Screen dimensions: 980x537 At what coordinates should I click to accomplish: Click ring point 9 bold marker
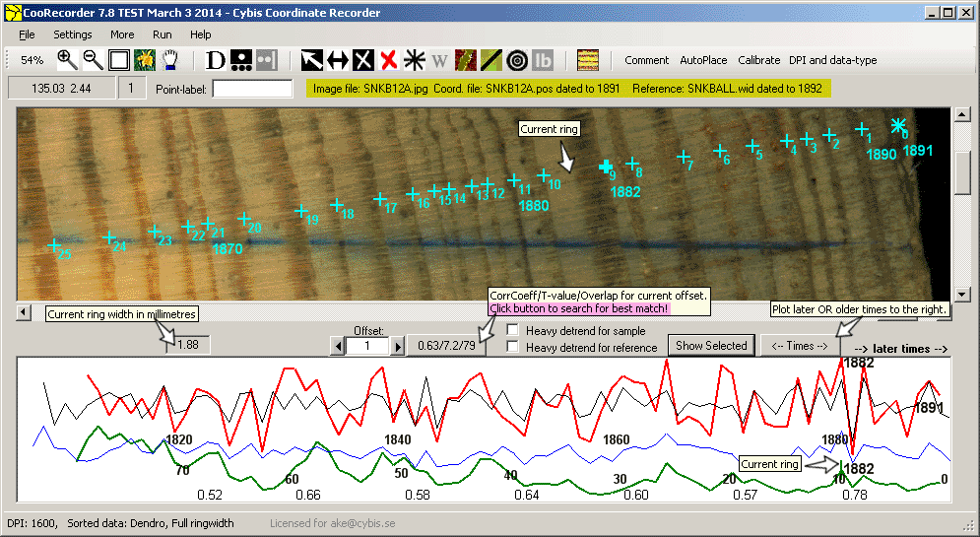click(605, 167)
